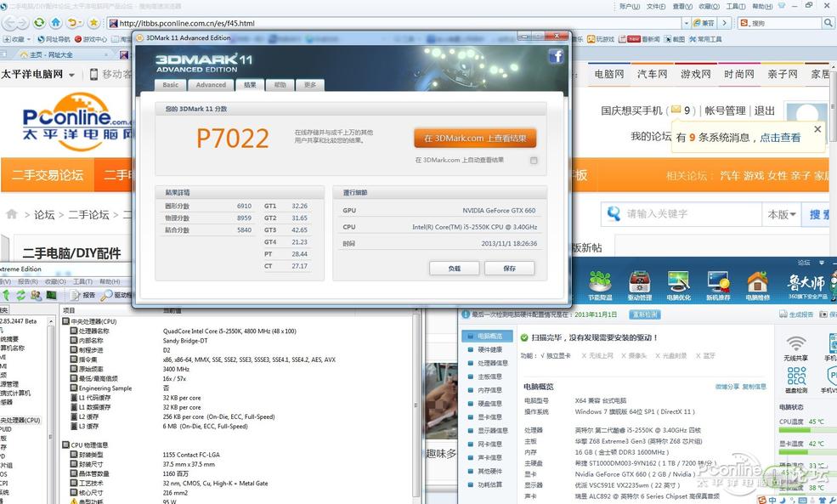Switch to the Advanced tab in 3DMark

(x=211, y=84)
